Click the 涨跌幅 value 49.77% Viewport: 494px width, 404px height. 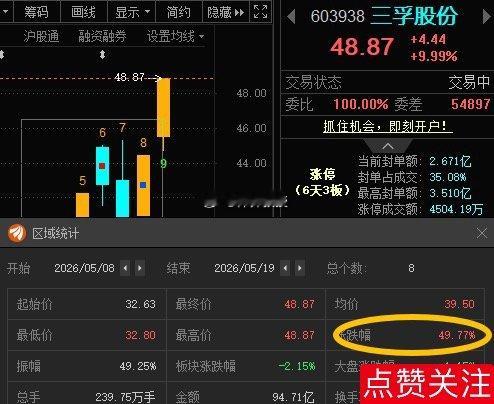[x=457, y=335]
